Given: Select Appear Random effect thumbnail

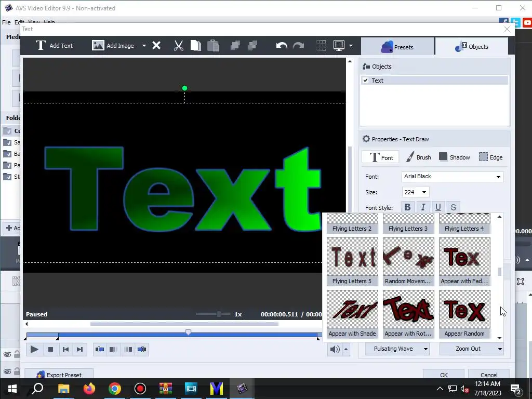Looking at the screenshot, I should (464, 314).
